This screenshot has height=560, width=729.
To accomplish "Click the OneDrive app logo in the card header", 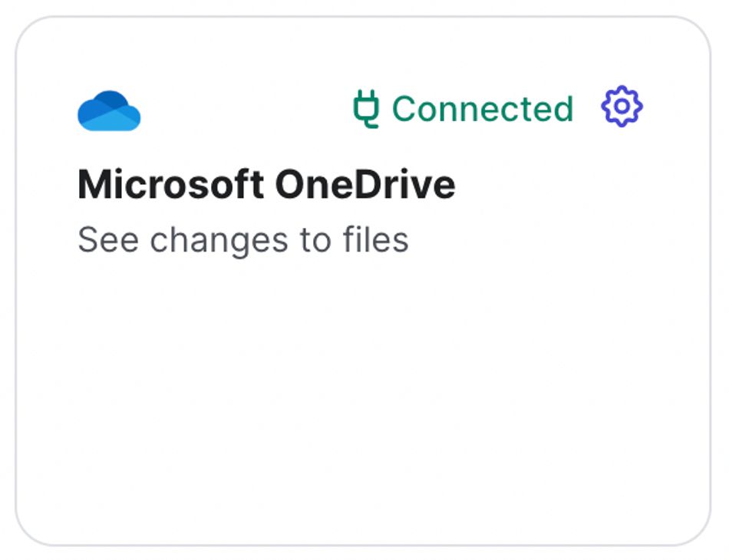I will click(109, 111).
